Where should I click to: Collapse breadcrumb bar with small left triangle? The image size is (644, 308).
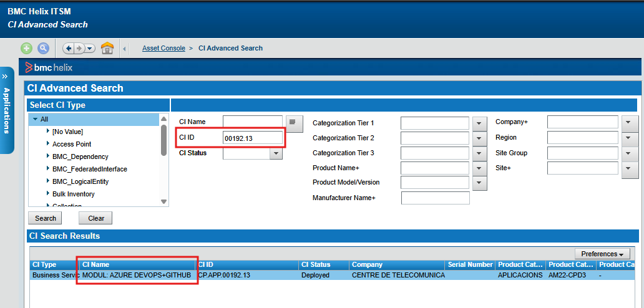124,49
